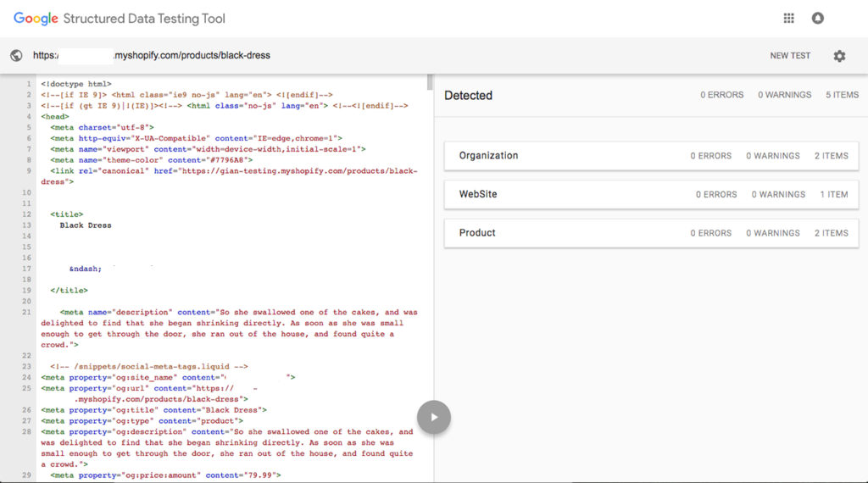Image resolution: width=868 pixels, height=483 pixels.
Task: Click 1 ITEM in the WebSite row
Action: [834, 195]
